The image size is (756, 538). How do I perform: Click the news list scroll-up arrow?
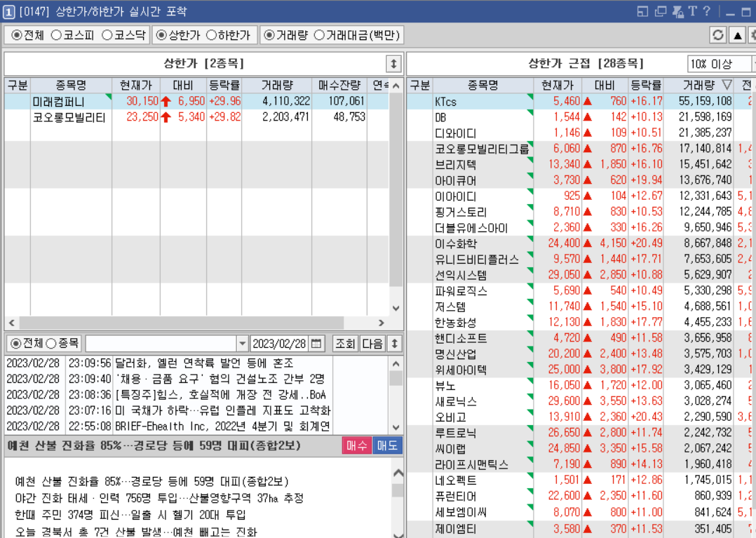(x=396, y=364)
